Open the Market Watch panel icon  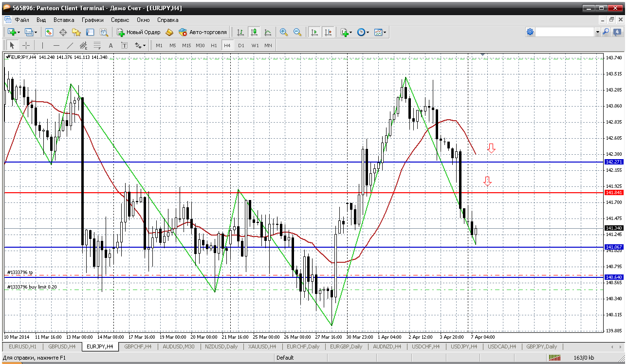point(49,32)
